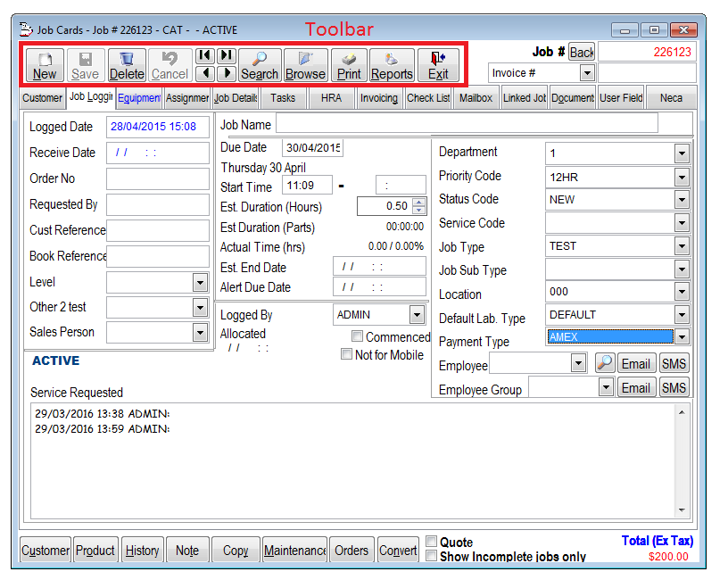Open the Payment Type dropdown
The image size is (728, 580).
point(682,337)
